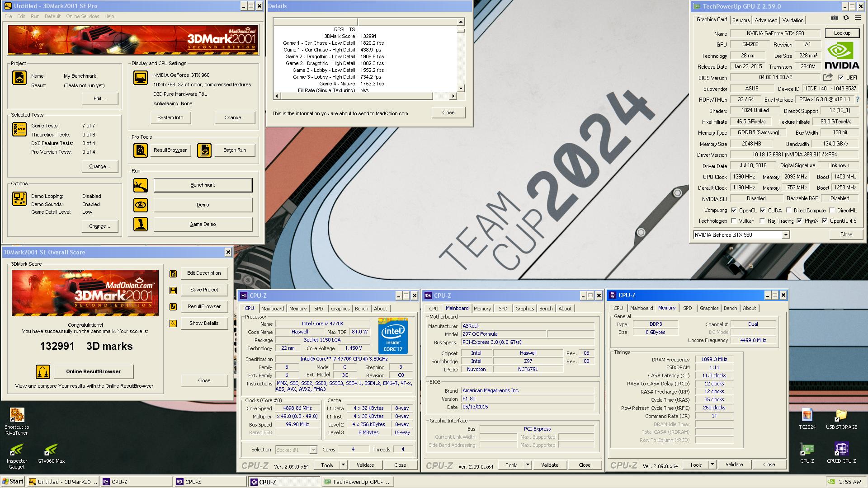Viewport: 868px width, 488px height.
Task: Take a GPU-Z screenshot with the camera icon
Action: 835,18
